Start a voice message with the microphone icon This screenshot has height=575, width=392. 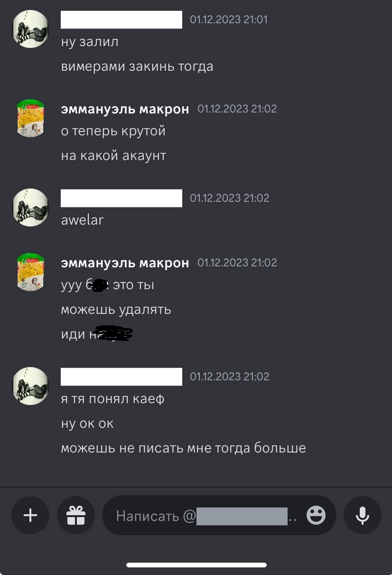pyautogui.click(x=363, y=515)
